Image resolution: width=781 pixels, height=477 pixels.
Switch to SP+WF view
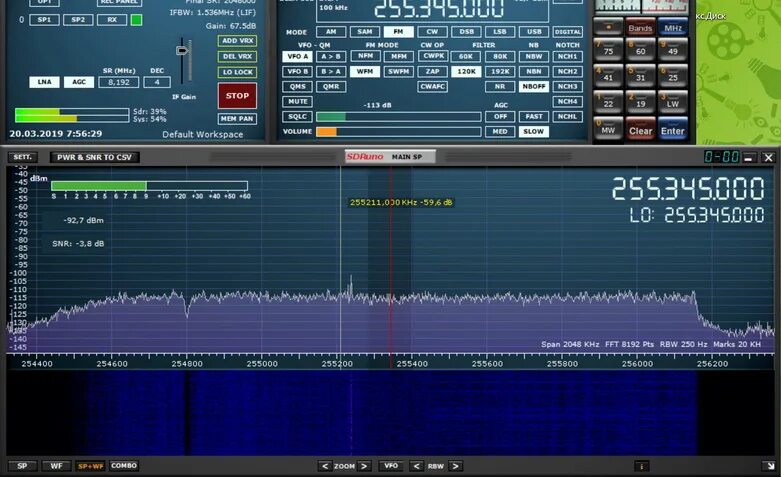pos(90,466)
